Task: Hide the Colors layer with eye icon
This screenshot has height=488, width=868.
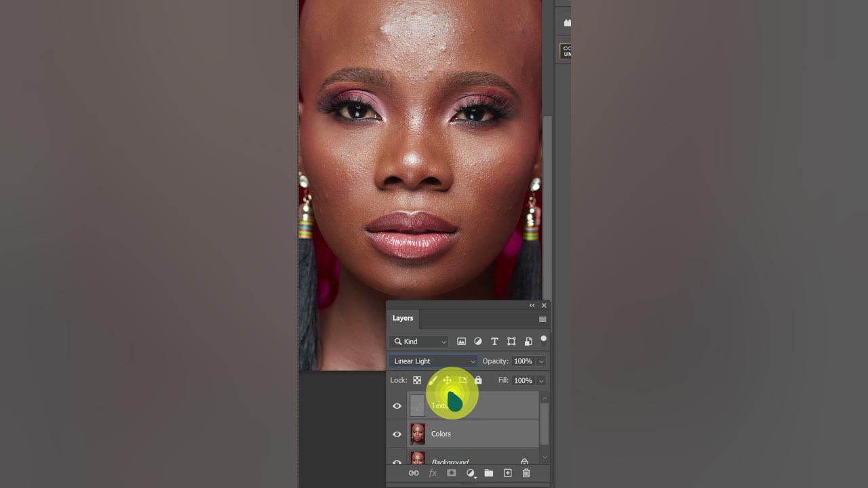Action: click(397, 434)
